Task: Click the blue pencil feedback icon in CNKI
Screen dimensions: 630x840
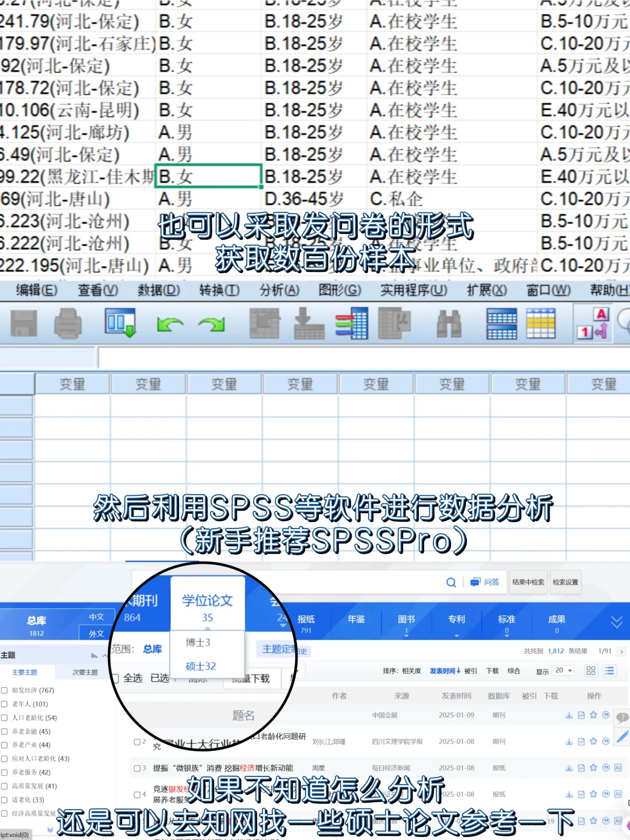Action: [622, 737]
